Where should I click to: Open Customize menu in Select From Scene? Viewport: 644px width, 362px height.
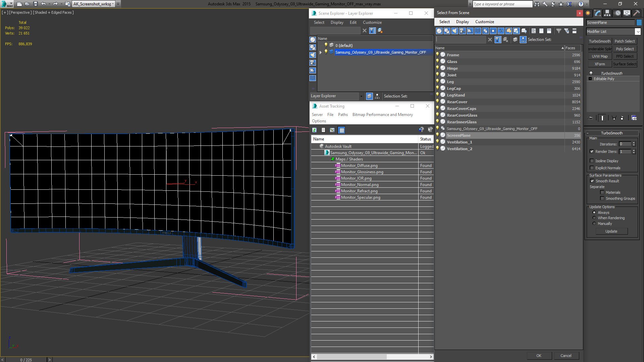tap(484, 22)
